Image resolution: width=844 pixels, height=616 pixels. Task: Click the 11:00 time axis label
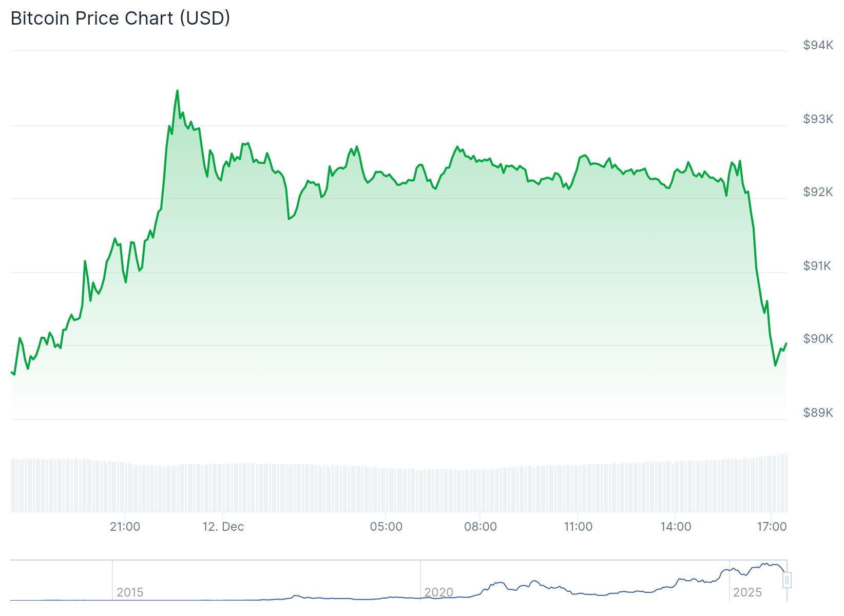point(578,527)
